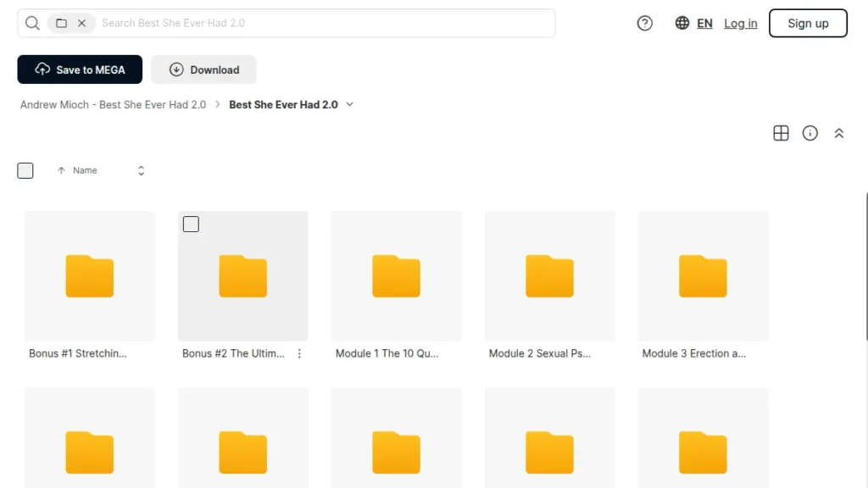Open fifth folder in second row
The image size is (868, 488).
pyautogui.click(x=703, y=452)
